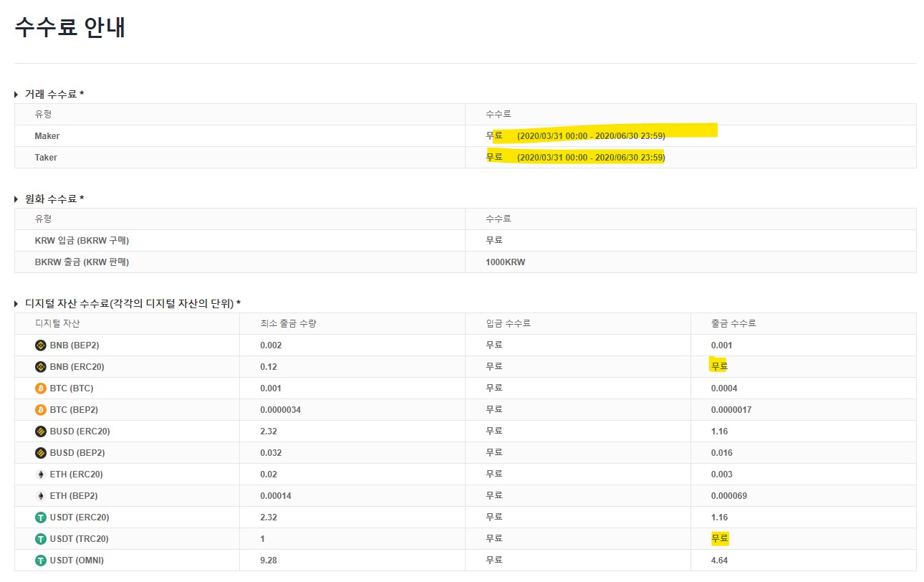Click the BTC (BEP2) asset name
Screen dimensions: 924x582
74,409
